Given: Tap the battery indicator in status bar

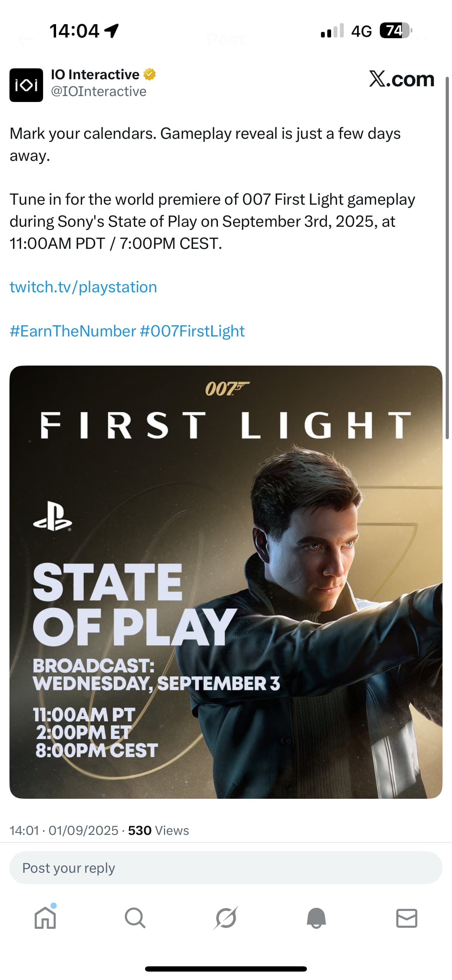Looking at the screenshot, I should point(395,31).
